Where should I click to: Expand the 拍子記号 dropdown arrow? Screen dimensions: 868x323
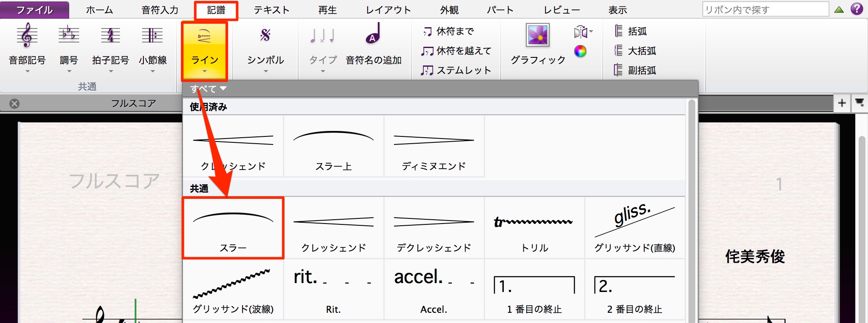coord(111,71)
